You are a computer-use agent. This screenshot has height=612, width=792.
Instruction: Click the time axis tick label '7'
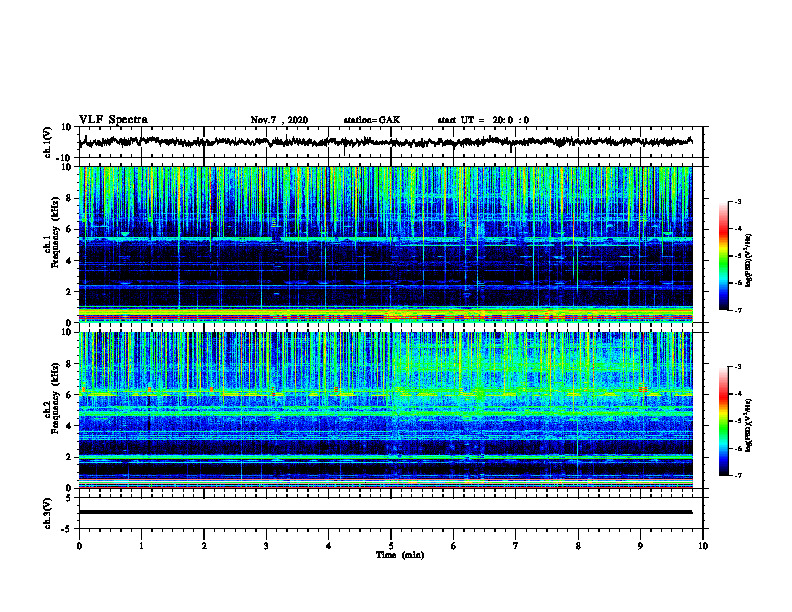point(516,546)
